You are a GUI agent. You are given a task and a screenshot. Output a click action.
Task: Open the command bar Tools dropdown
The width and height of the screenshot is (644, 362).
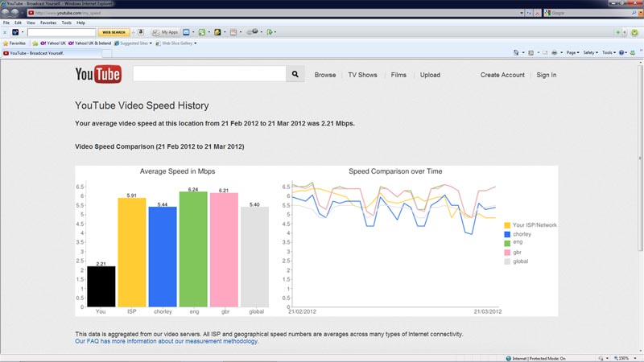[x=609, y=52]
